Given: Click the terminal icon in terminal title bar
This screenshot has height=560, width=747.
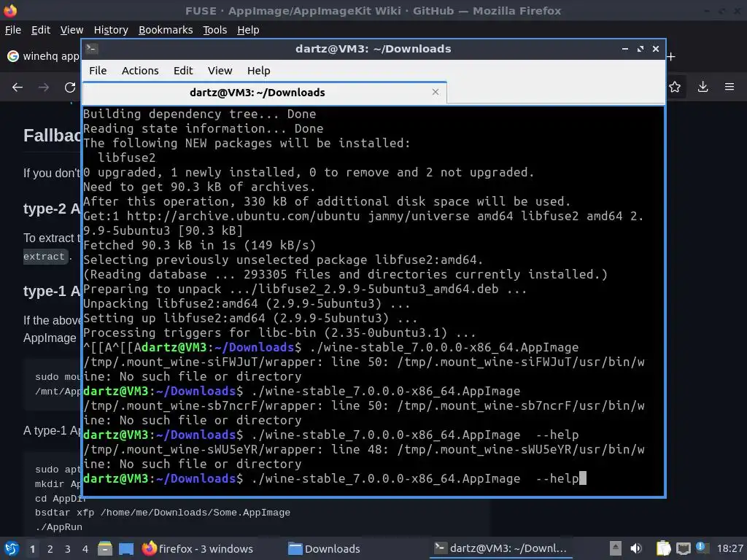Looking at the screenshot, I should 91,49.
